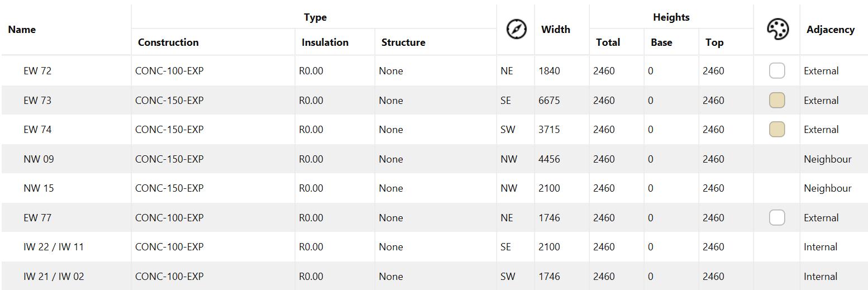The width and height of the screenshot is (868, 290).
Task: Open the white color swatch for EW 72
Action: click(776, 71)
